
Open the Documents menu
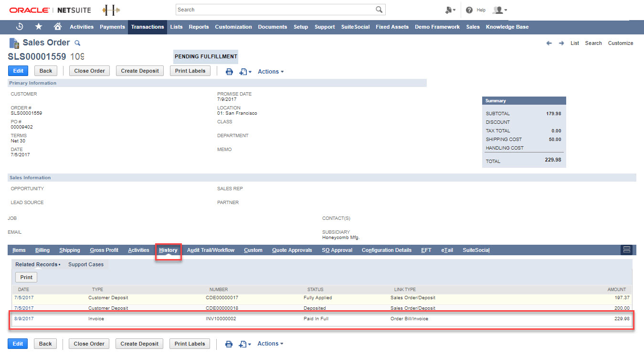[x=273, y=27]
